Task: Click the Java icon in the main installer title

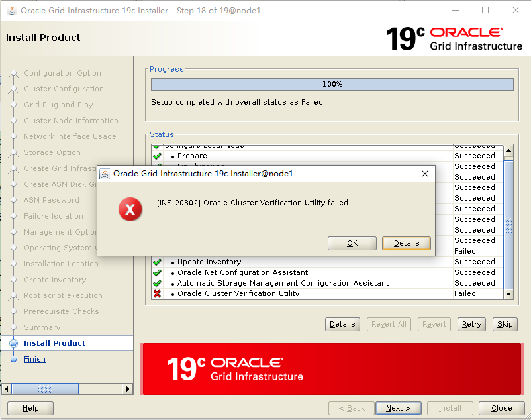Action: pos(12,10)
